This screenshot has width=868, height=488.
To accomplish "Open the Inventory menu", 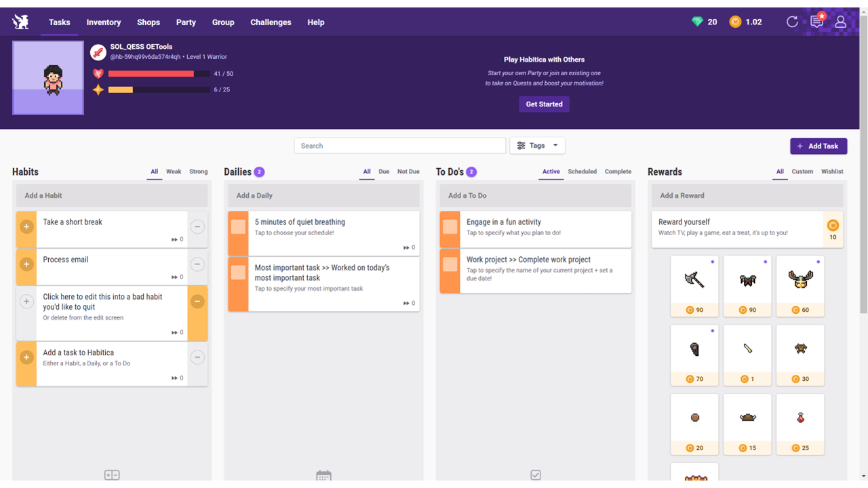I will pos(104,22).
